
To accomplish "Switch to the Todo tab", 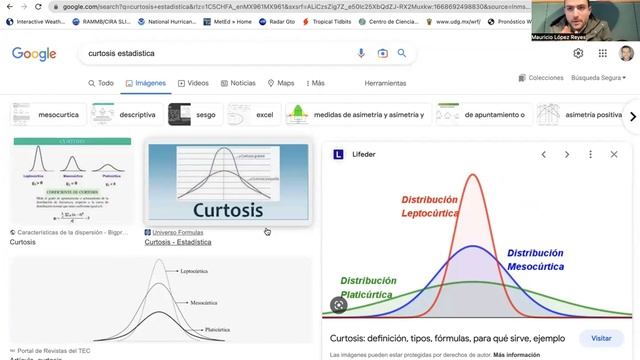I will (x=101, y=83).
